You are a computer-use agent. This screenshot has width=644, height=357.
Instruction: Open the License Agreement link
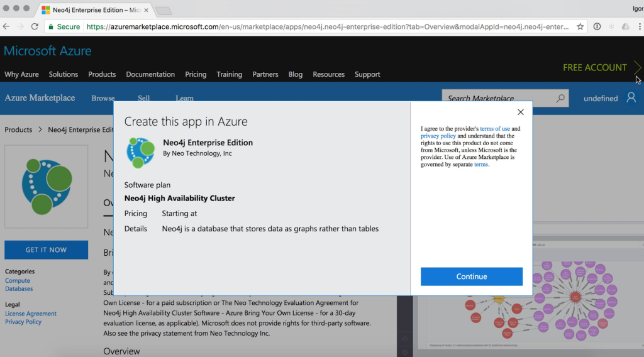coord(31,314)
